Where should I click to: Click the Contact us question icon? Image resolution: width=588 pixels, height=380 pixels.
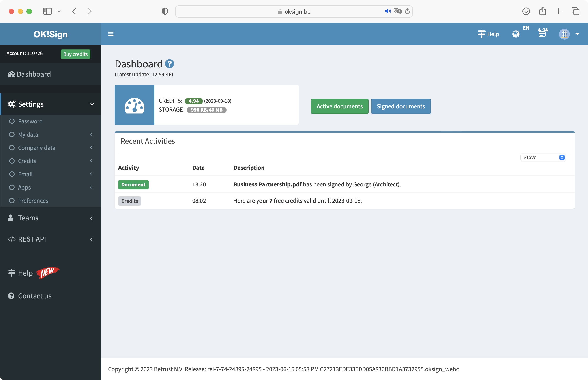(11, 296)
